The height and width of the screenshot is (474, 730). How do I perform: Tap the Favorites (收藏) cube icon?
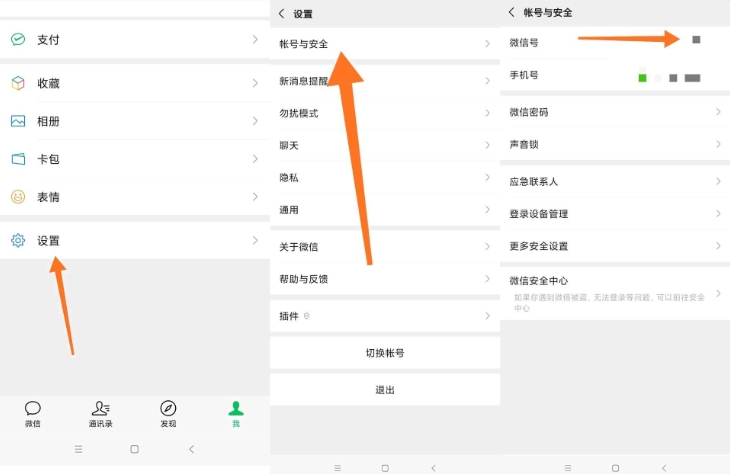18,83
